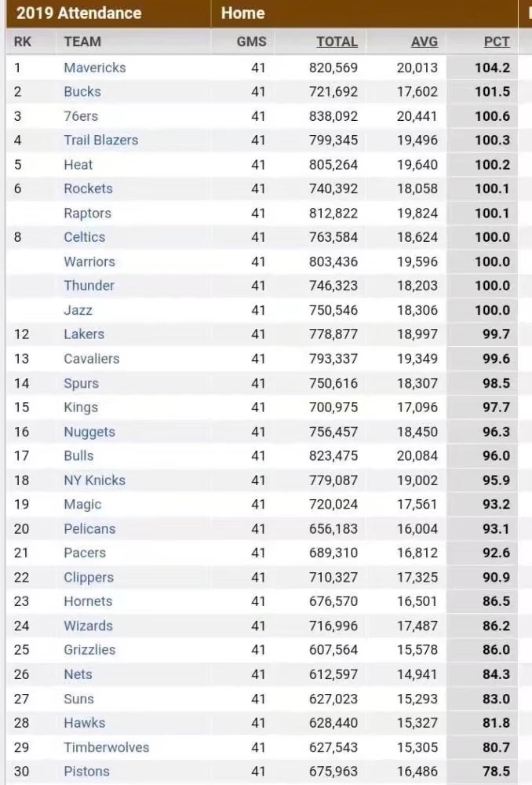532x785 pixels.
Task: Open the Timberwolves team link
Action: (106, 747)
